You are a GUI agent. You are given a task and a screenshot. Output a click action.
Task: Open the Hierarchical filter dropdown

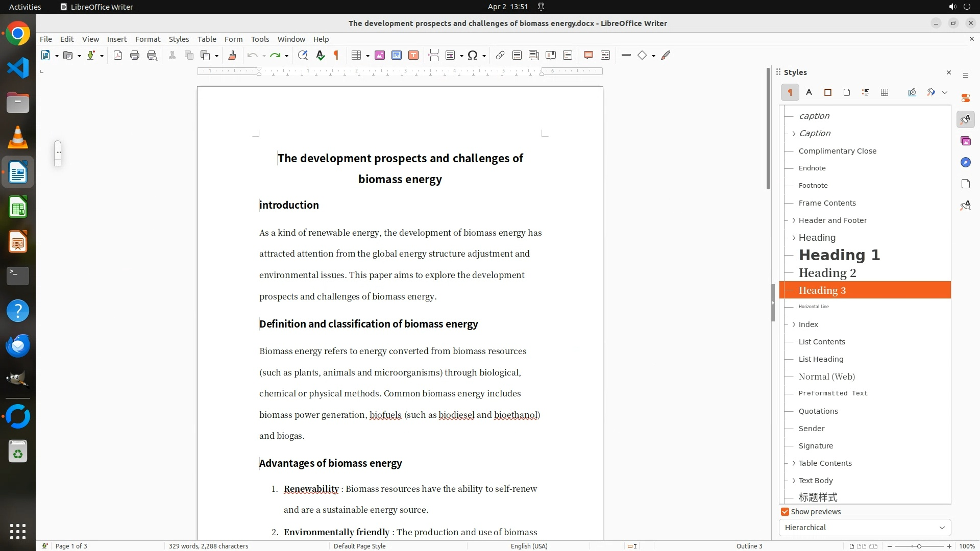coord(865,528)
